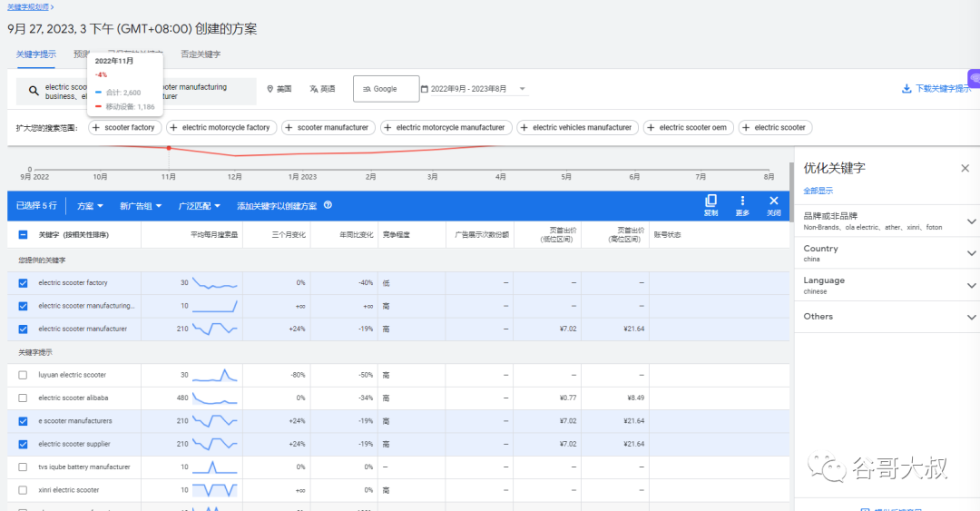Check luyuan electric scooter checkbox
The height and width of the screenshot is (511, 980).
pos(23,375)
